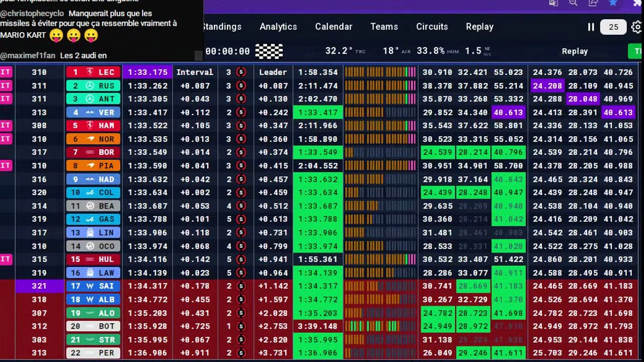
Task: Click the replay speed field showing 25
Action: coord(613,27)
